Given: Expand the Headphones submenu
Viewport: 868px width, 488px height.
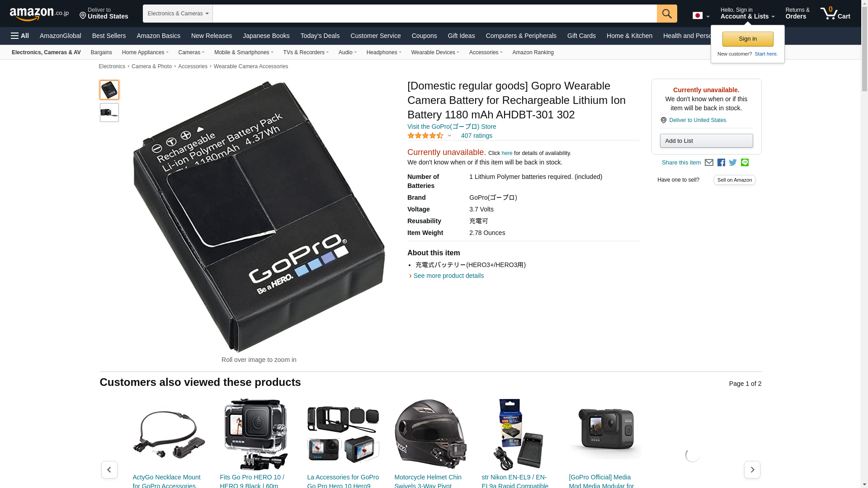Looking at the screenshot, I should point(384,52).
